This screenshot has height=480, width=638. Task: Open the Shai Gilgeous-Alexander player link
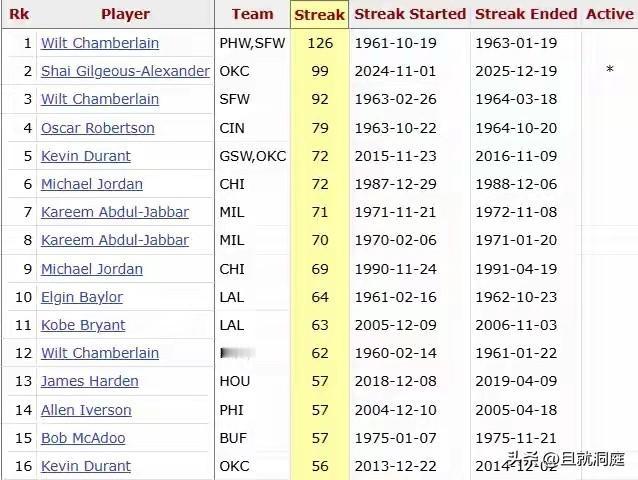(125, 71)
